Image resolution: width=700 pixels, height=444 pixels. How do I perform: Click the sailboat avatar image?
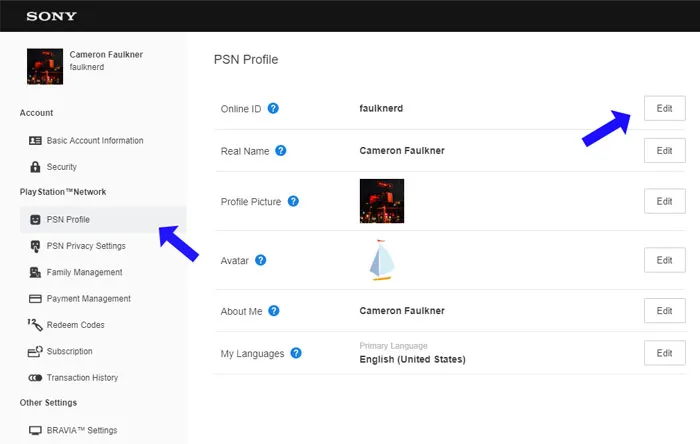(381, 260)
